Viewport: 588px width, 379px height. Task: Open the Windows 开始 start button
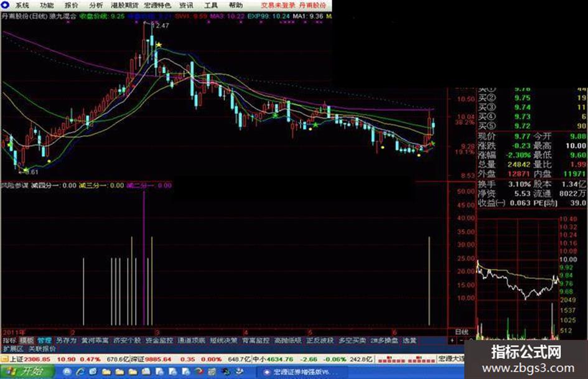(27, 372)
